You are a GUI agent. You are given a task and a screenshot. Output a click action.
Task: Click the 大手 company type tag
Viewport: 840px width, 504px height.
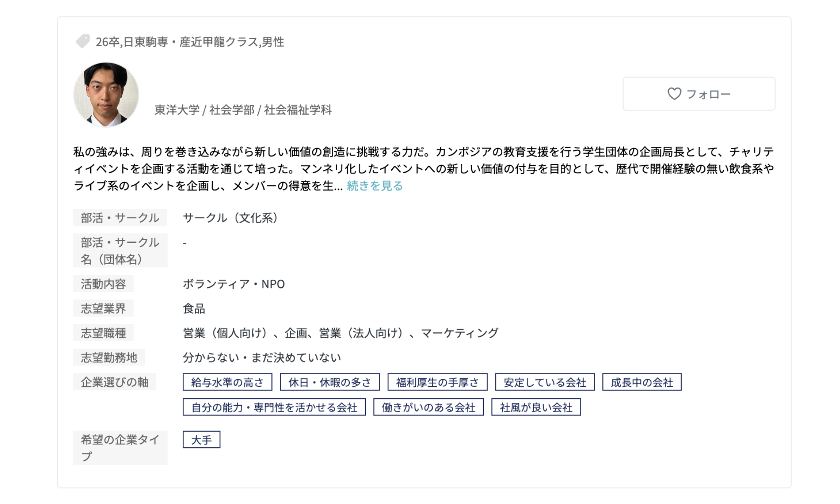(201, 440)
